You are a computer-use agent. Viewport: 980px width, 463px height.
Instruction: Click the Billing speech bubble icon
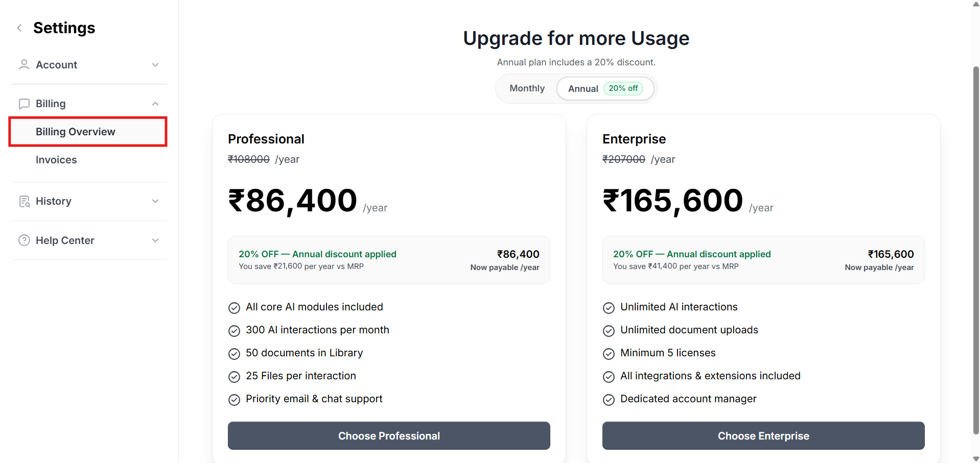tap(24, 104)
